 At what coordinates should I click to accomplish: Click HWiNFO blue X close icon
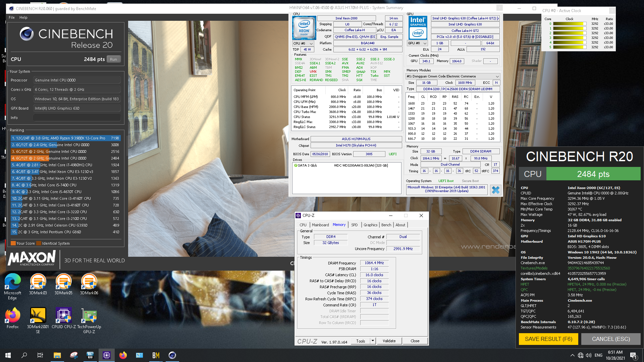pos(495,190)
